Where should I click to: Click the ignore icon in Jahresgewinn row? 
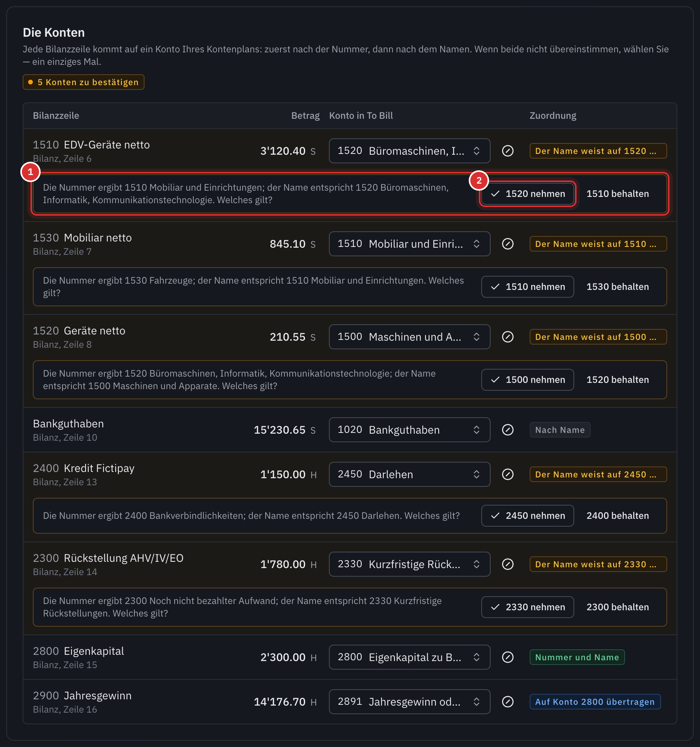pyautogui.click(x=507, y=702)
